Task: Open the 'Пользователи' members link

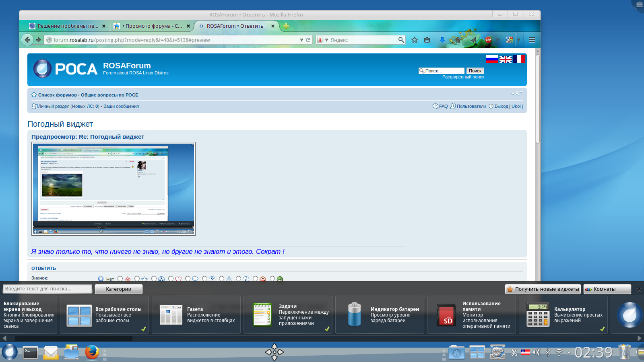Action: [471, 106]
